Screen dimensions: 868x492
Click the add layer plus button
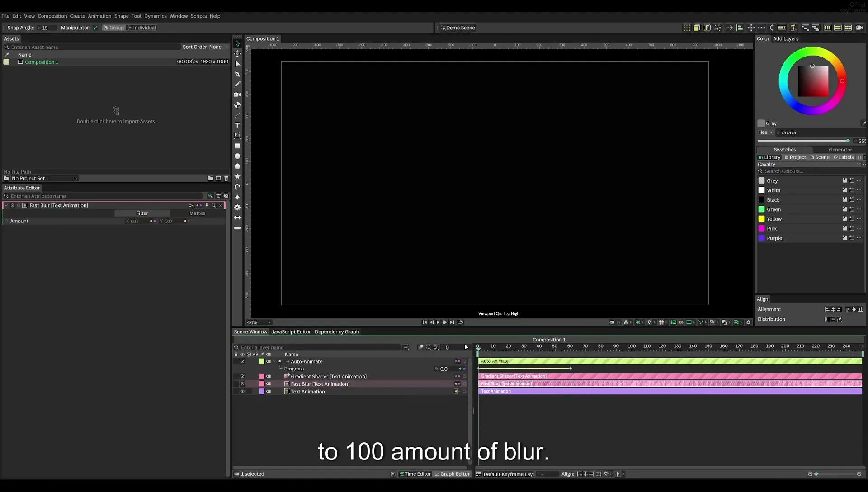(x=406, y=347)
